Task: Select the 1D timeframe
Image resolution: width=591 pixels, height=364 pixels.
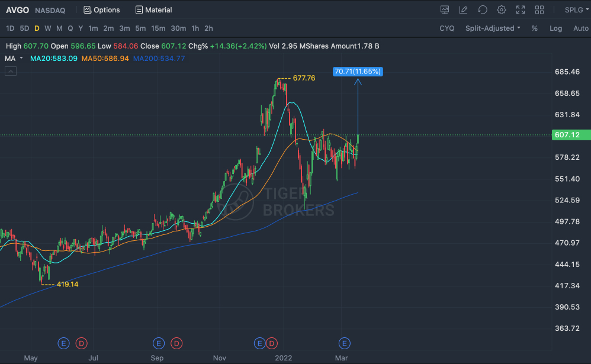Action: point(10,28)
